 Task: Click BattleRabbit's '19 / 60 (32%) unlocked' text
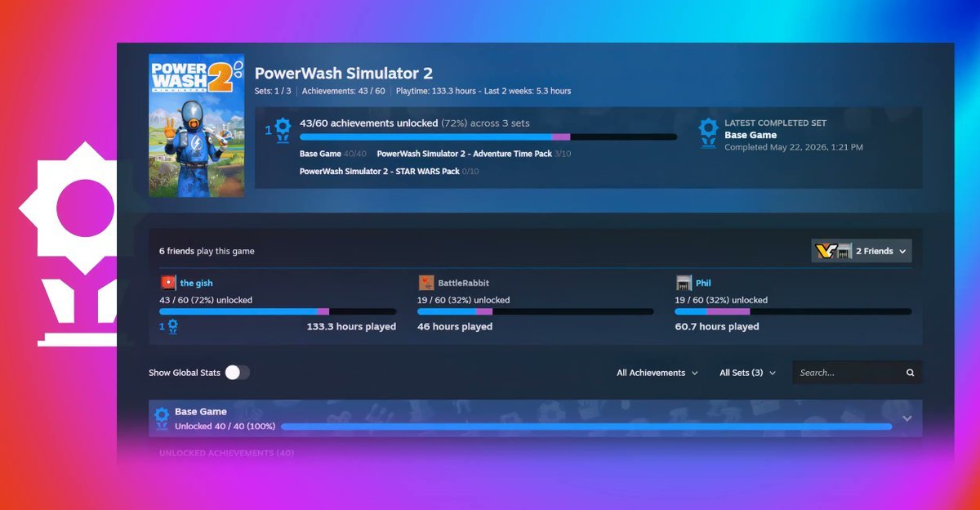(x=464, y=300)
